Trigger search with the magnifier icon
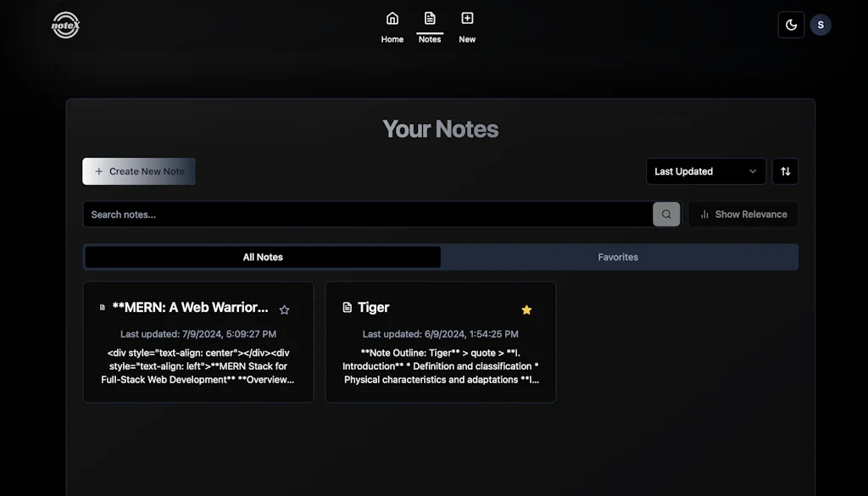 click(x=666, y=214)
